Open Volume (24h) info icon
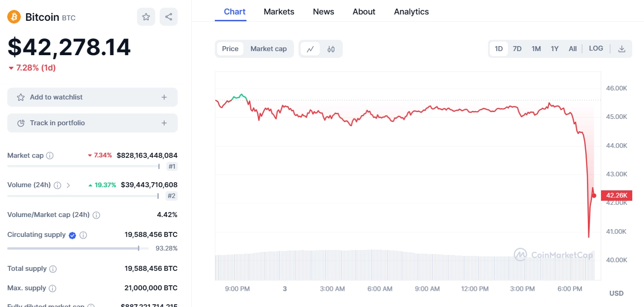Viewport: 644px width, 307px height. pos(57,185)
